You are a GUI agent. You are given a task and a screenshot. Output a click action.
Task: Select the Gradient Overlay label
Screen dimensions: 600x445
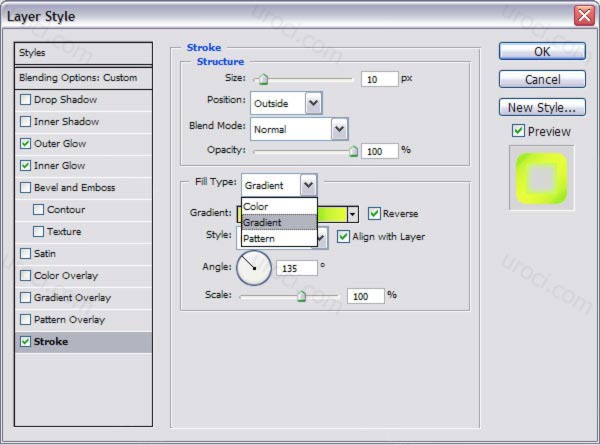pyautogui.click(x=72, y=298)
